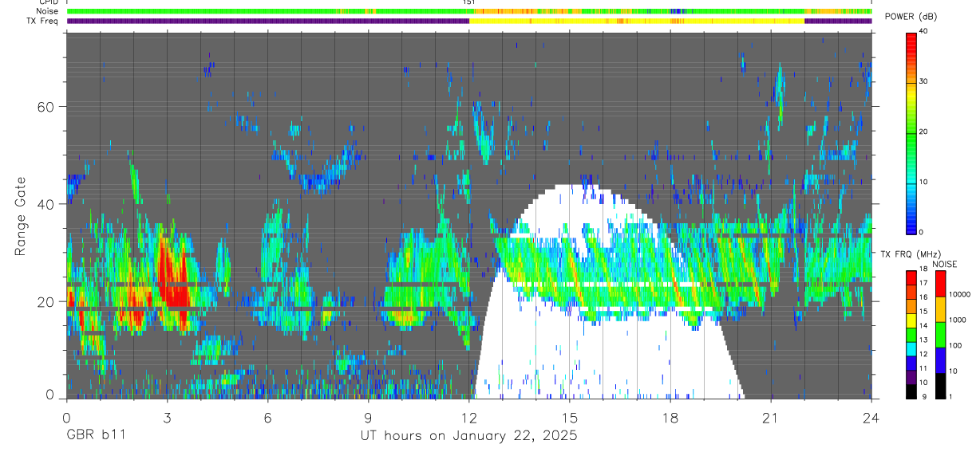
Task: Click the 'GBR b11' radar label
Action: (x=96, y=436)
